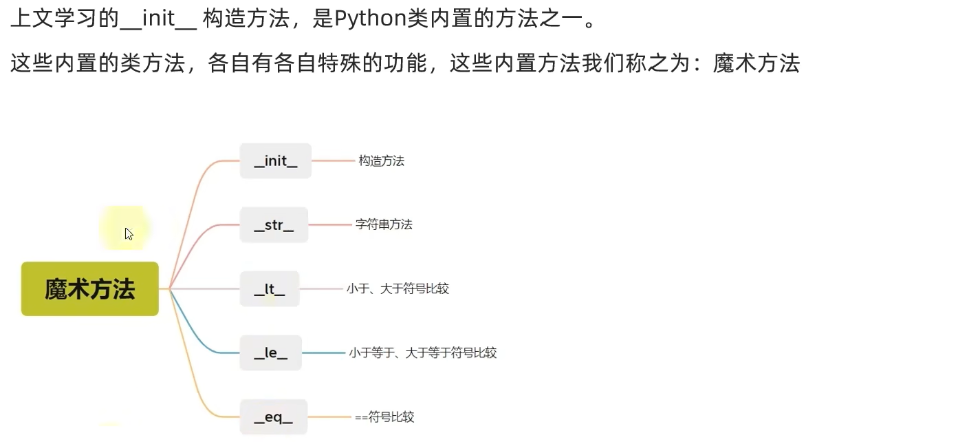980x442 pixels.
Task: Click the yellow cursor highlight spot
Action: tap(124, 228)
